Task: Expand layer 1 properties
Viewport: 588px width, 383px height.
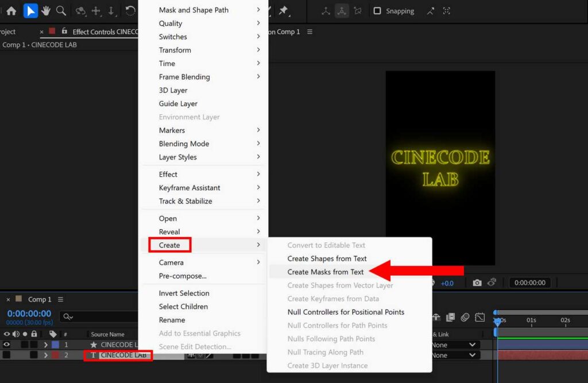Action: (46, 345)
